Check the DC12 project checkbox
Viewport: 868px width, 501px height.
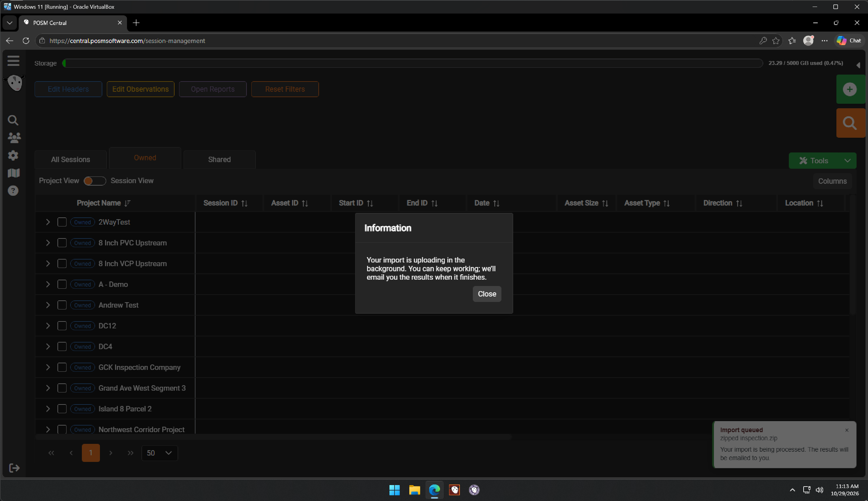click(x=62, y=325)
